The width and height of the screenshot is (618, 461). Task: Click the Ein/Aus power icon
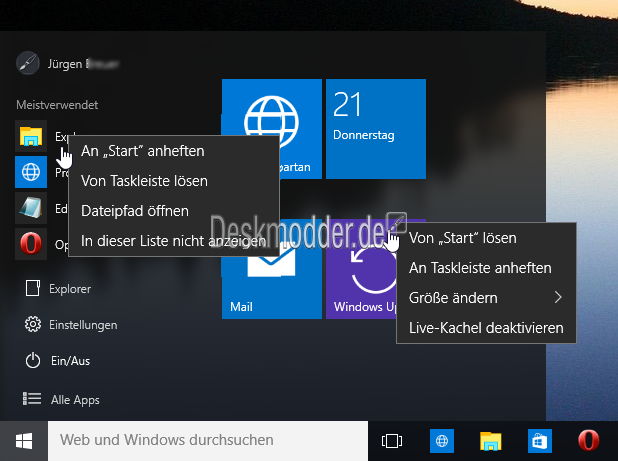click(x=33, y=361)
